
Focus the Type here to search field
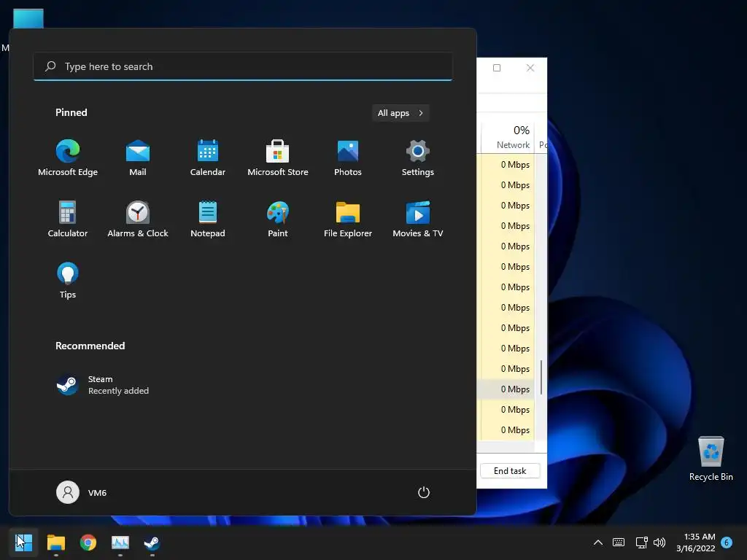click(x=243, y=66)
